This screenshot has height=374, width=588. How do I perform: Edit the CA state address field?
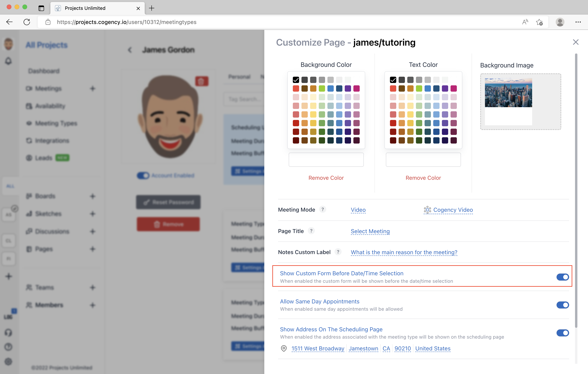coord(386,348)
